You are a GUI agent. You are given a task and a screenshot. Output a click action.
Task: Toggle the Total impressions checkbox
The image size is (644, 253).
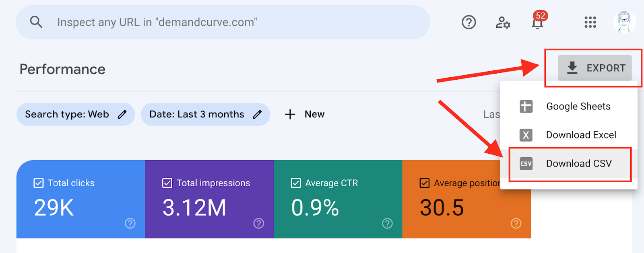(x=167, y=183)
